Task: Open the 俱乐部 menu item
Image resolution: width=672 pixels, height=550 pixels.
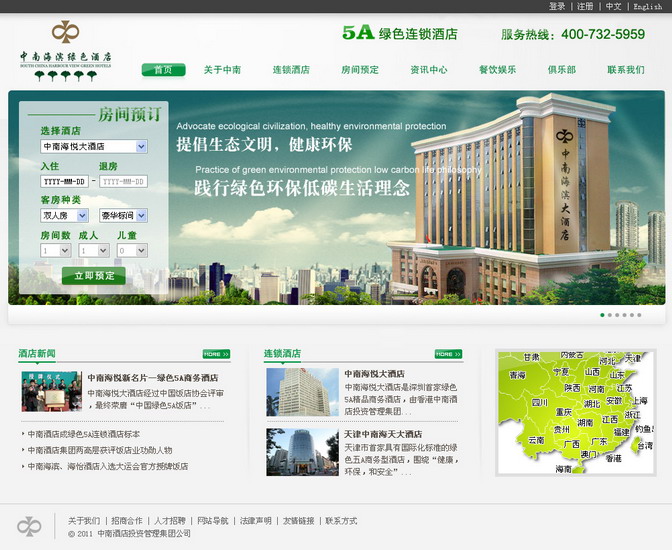Action: (561, 70)
